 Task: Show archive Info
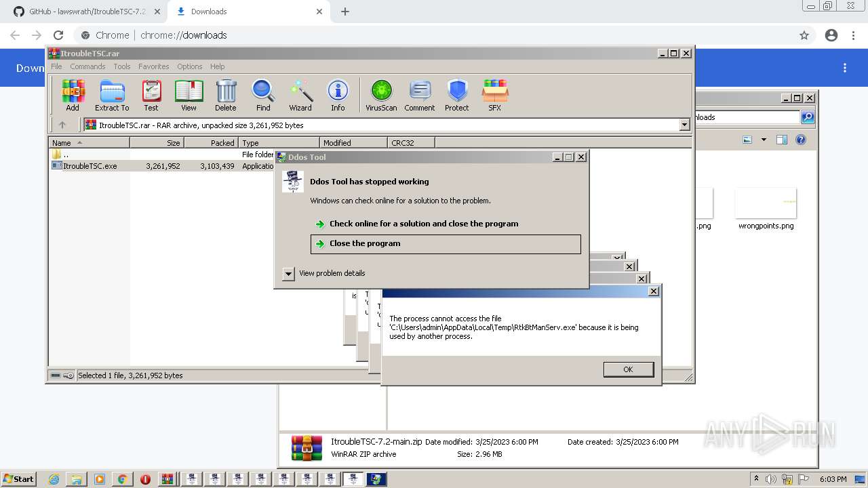[x=338, y=95]
